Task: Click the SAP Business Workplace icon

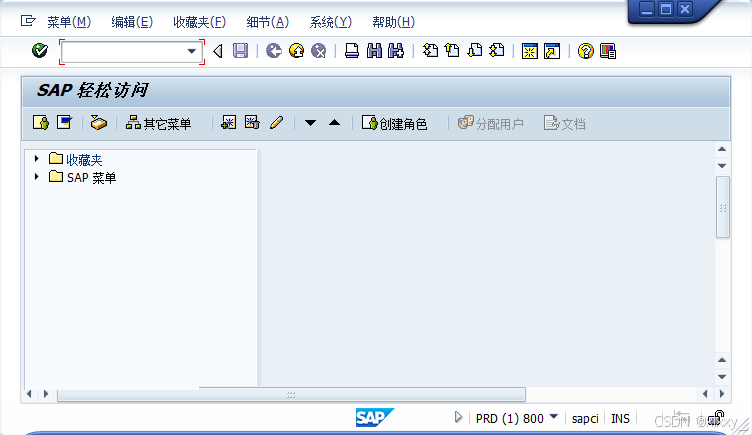Action: pyautogui.click(x=98, y=123)
